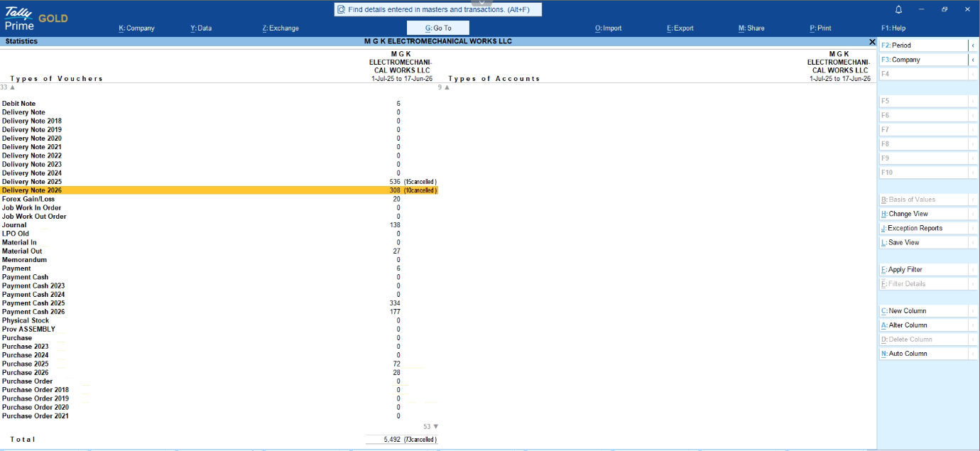
Task: Click N: Auto Column button
Action: (923, 354)
